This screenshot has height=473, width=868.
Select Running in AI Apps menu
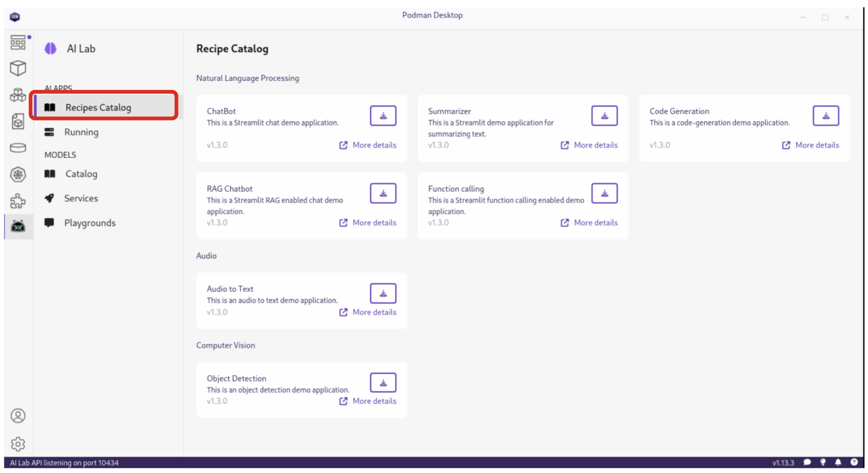(81, 132)
